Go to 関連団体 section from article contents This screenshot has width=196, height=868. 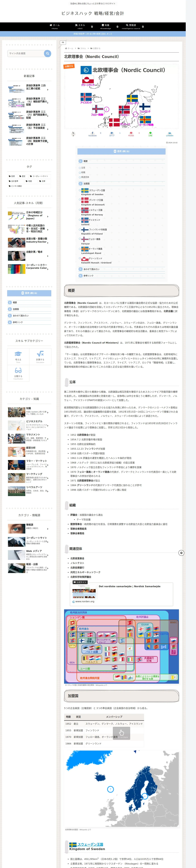[85, 177]
